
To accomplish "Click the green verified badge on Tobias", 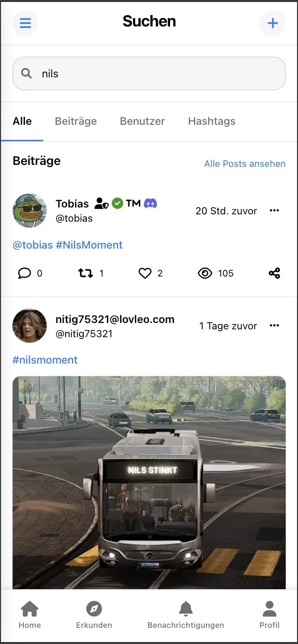I will [x=117, y=203].
